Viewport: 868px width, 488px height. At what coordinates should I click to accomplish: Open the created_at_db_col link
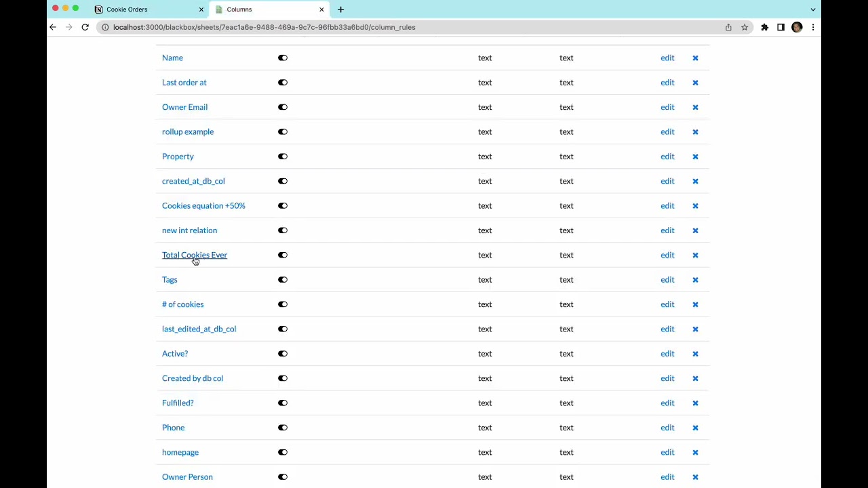[193, 181]
